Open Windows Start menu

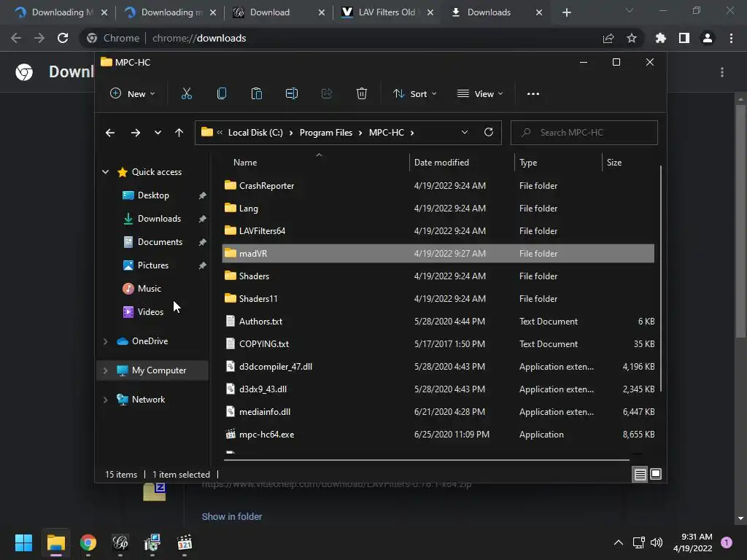(x=23, y=542)
